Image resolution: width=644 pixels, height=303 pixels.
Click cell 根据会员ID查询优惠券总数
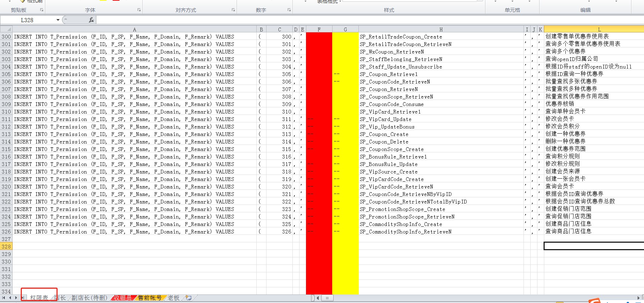coord(594,201)
